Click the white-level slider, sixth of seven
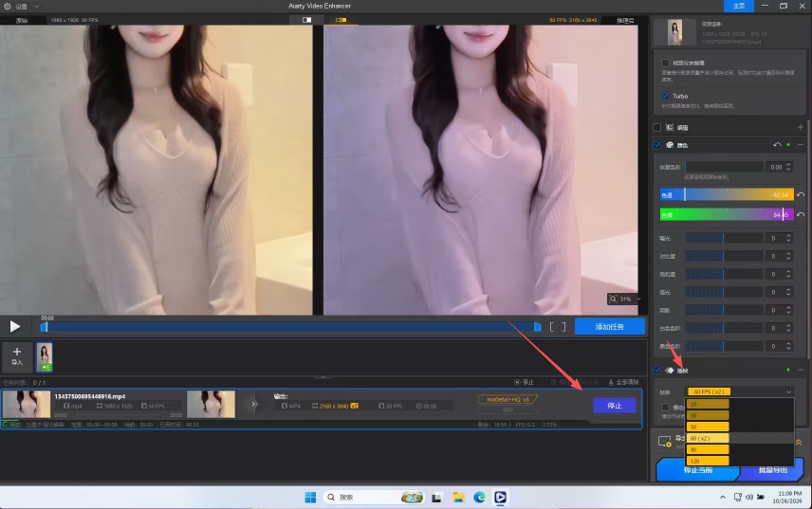Screen dimensions: 812x509 click(724, 328)
